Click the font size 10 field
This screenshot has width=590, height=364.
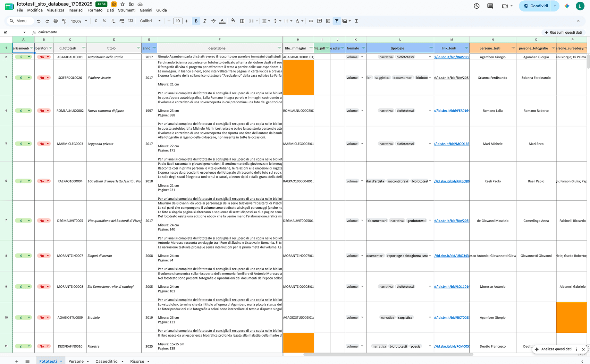click(x=178, y=21)
